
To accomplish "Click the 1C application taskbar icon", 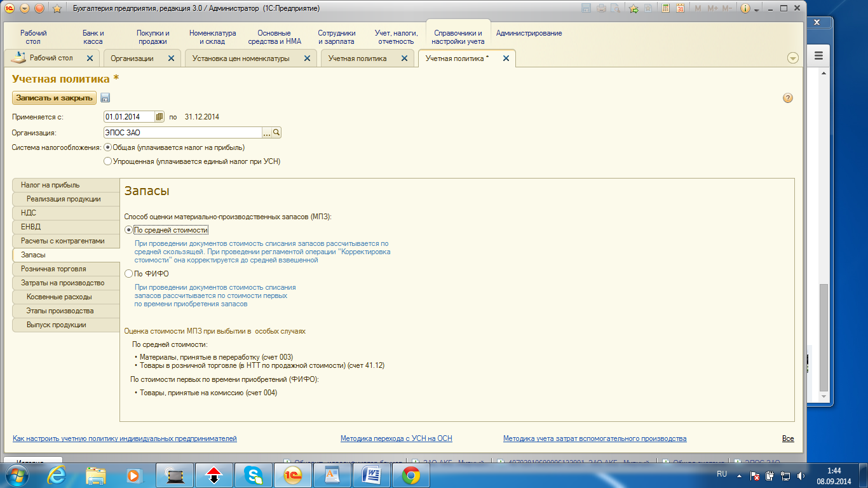I will 294,475.
